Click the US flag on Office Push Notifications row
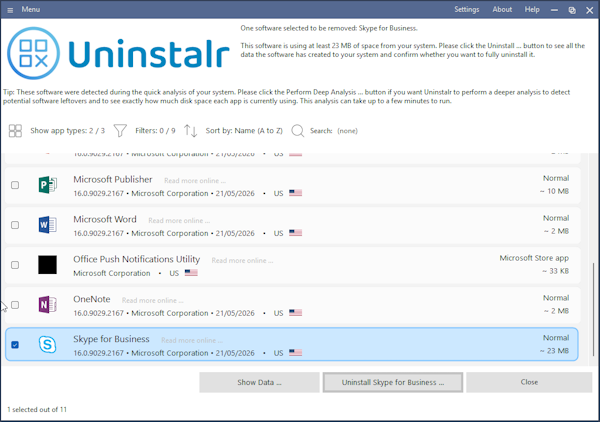600x422 pixels. [x=191, y=273]
